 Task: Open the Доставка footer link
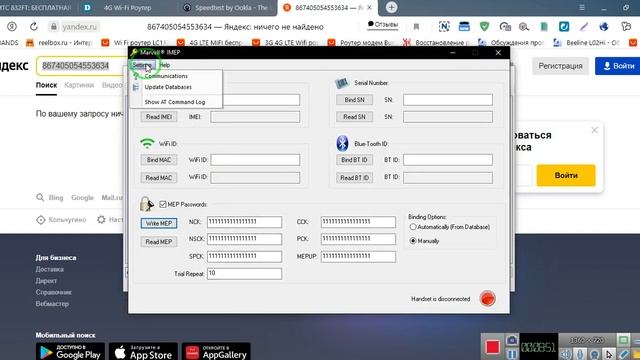[49, 269]
